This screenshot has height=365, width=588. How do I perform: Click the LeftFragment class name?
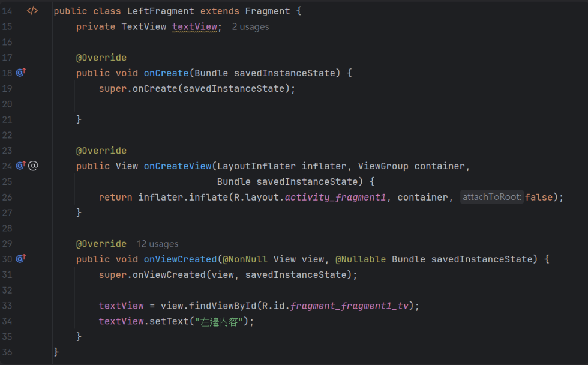pos(161,11)
